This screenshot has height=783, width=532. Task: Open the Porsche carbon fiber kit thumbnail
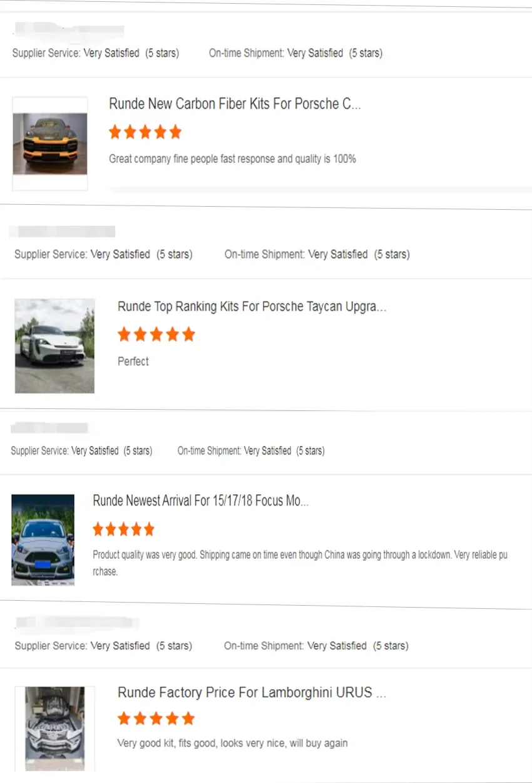(50, 144)
